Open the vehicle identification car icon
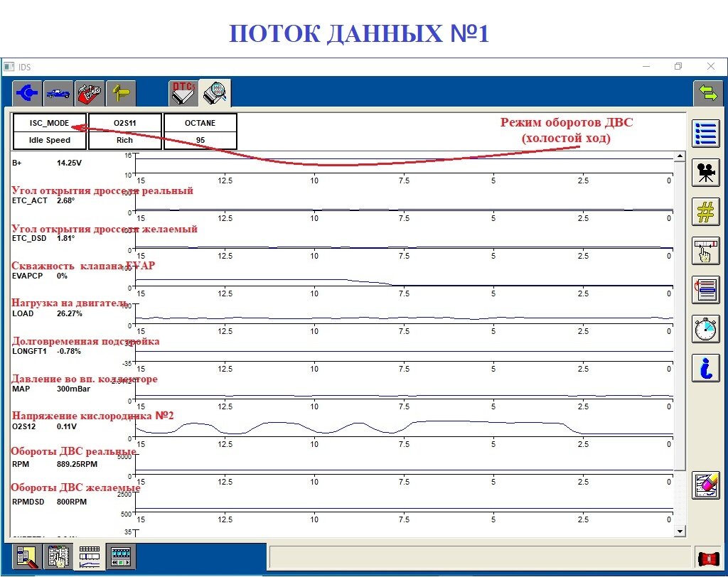The width and height of the screenshot is (728, 577). click(x=58, y=93)
